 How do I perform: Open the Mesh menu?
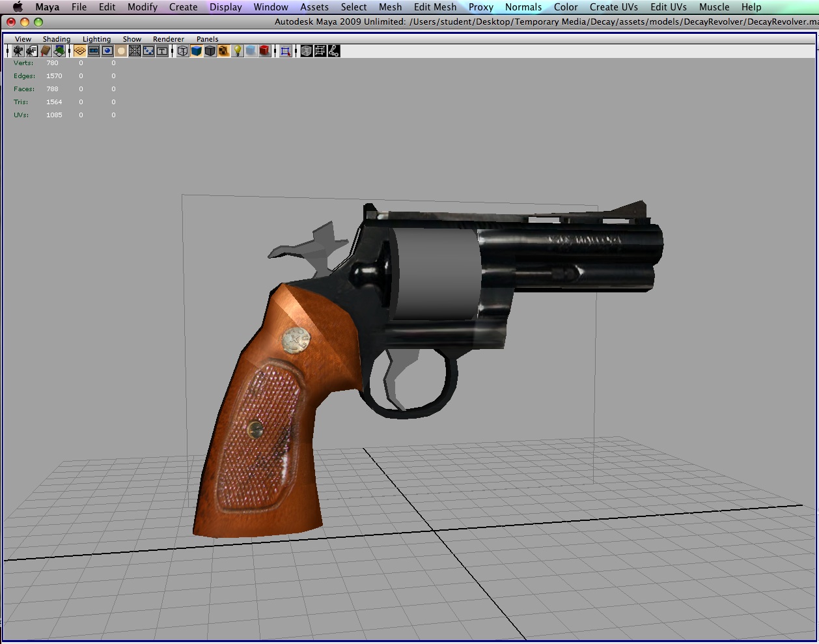[391, 7]
